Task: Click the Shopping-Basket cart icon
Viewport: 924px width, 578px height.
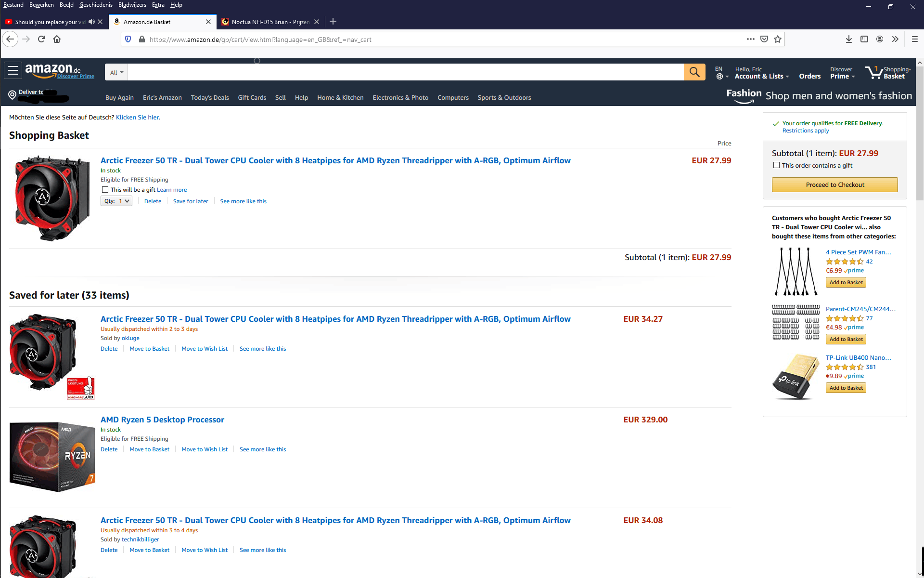Action: tap(873, 73)
